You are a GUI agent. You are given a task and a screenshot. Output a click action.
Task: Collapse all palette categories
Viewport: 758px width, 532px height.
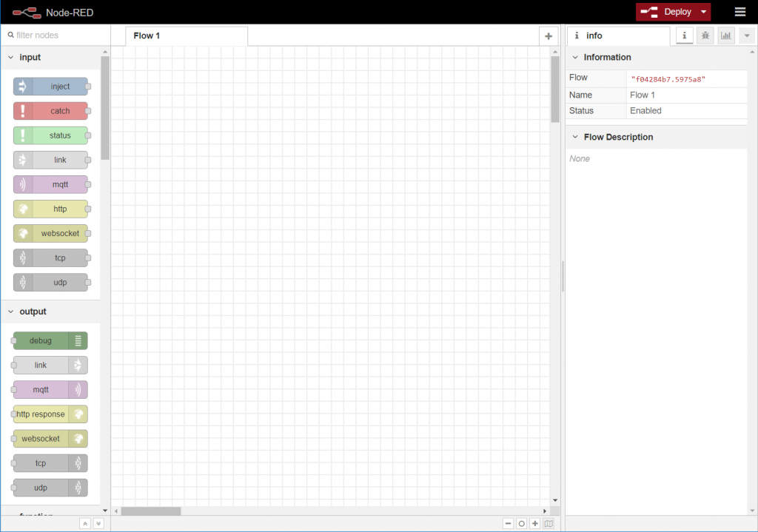(x=85, y=523)
